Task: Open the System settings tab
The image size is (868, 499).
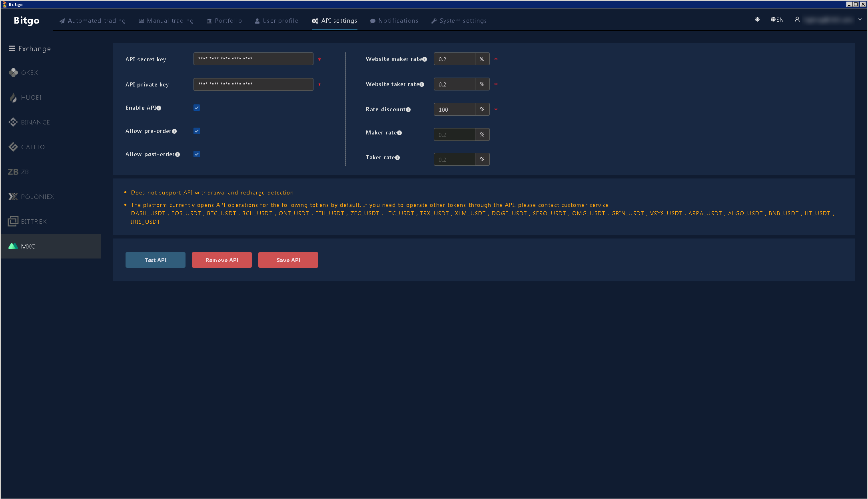Action: tap(459, 21)
